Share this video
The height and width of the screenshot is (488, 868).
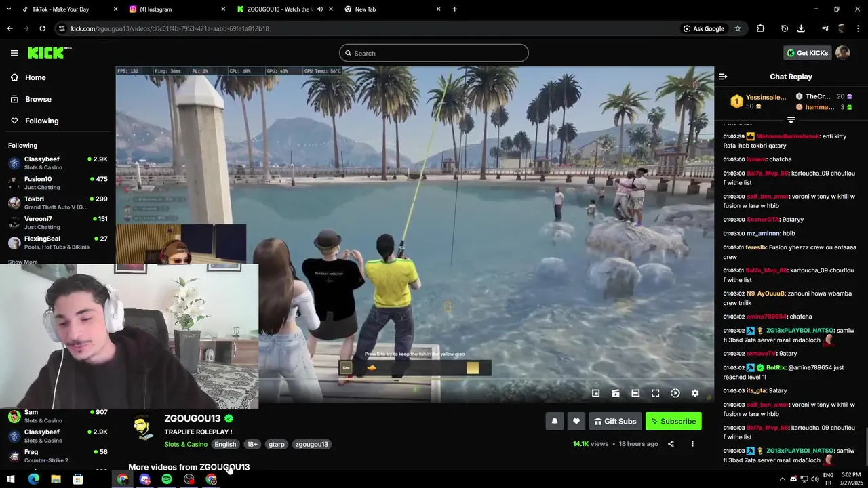(671, 444)
